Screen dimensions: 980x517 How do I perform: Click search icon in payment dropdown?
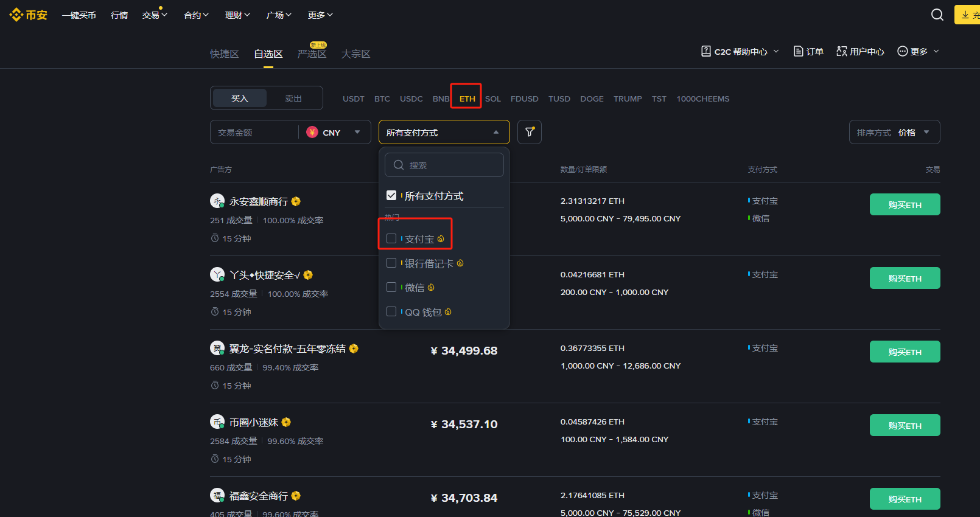[399, 165]
